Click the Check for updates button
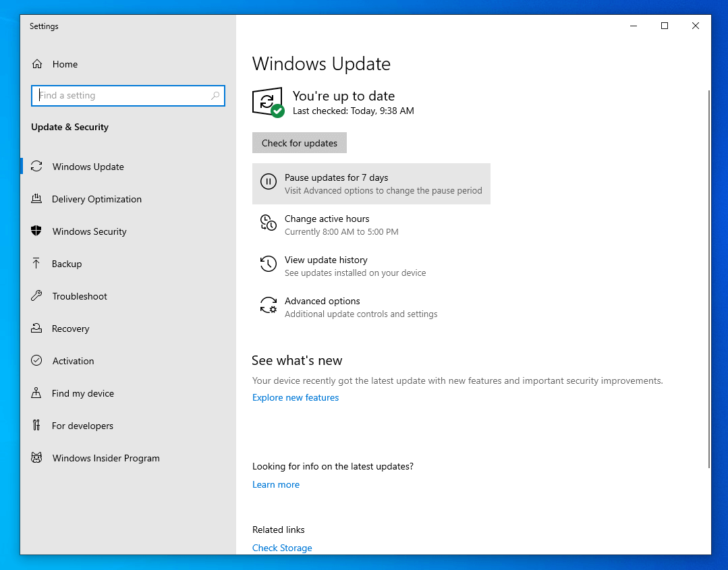 click(x=300, y=143)
